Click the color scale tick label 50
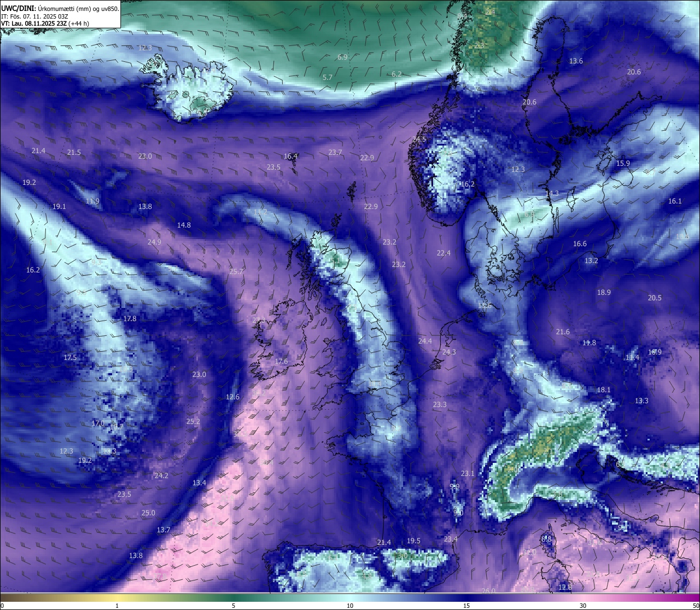Screen dimensions: 700x610 (696, 606)
